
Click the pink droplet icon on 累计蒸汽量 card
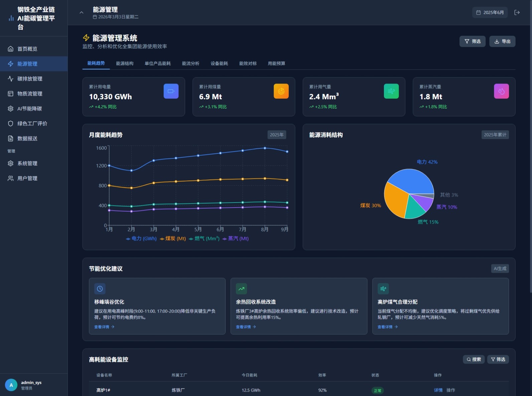click(x=501, y=91)
